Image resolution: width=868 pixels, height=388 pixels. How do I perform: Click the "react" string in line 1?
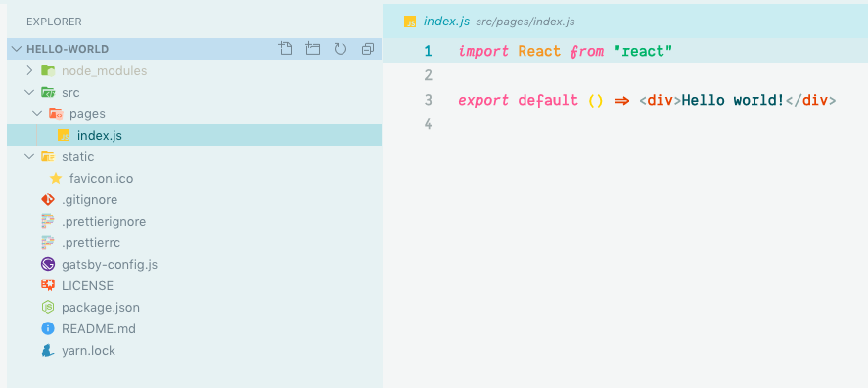[x=643, y=52]
